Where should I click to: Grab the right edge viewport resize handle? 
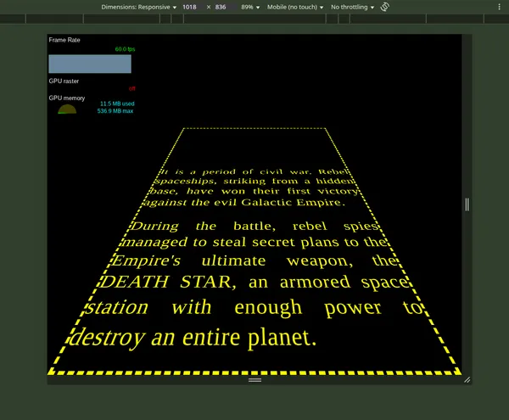(x=467, y=204)
